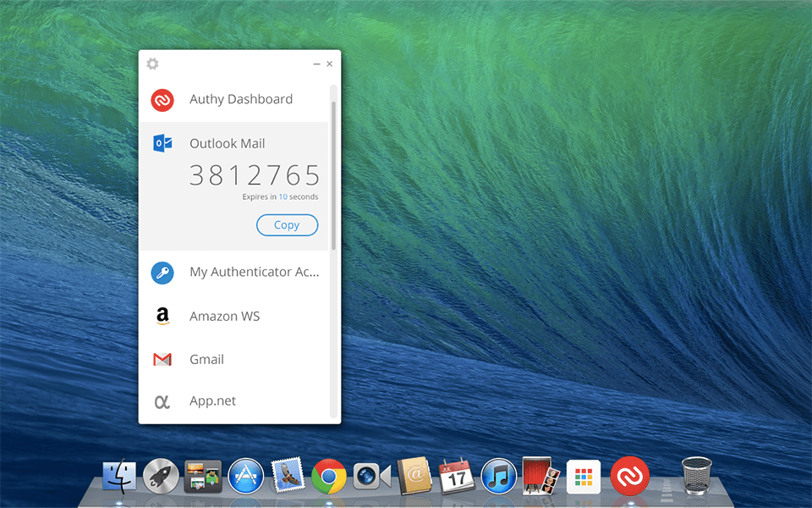Viewport: 812px width, 508px height.
Task: Open Finder from the dock
Action: pos(119,476)
